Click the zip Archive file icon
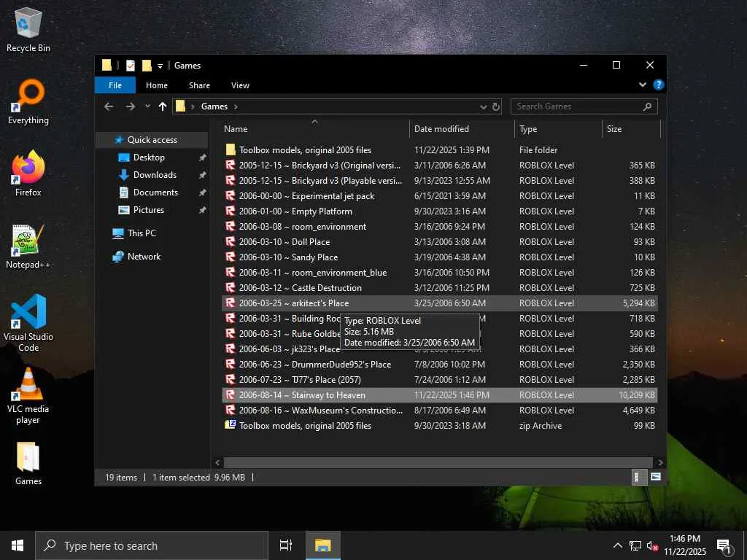Image resolution: width=747 pixels, height=560 pixels. pos(230,425)
